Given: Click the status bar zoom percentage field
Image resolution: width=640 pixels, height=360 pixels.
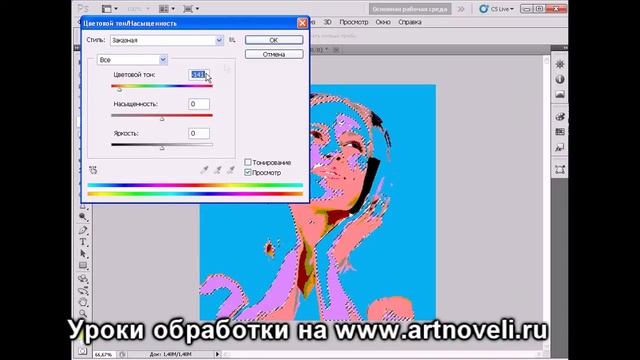Looking at the screenshot, I should pos(104,354).
